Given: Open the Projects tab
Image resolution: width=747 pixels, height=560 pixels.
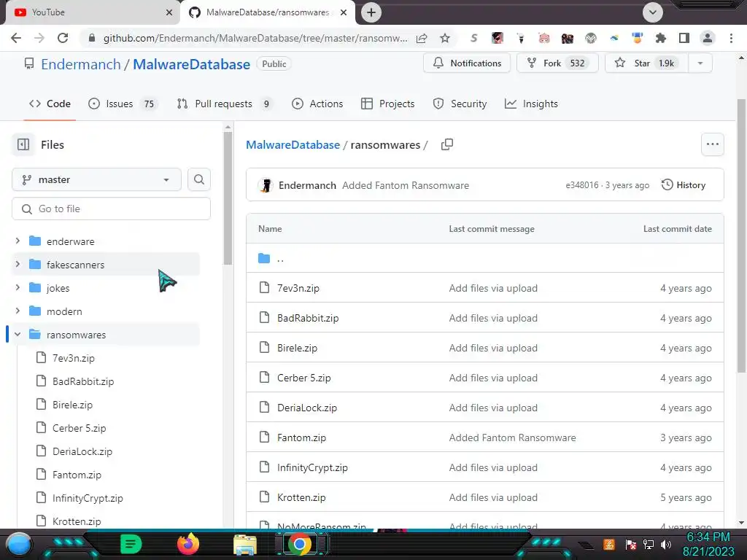Looking at the screenshot, I should [x=388, y=104].
